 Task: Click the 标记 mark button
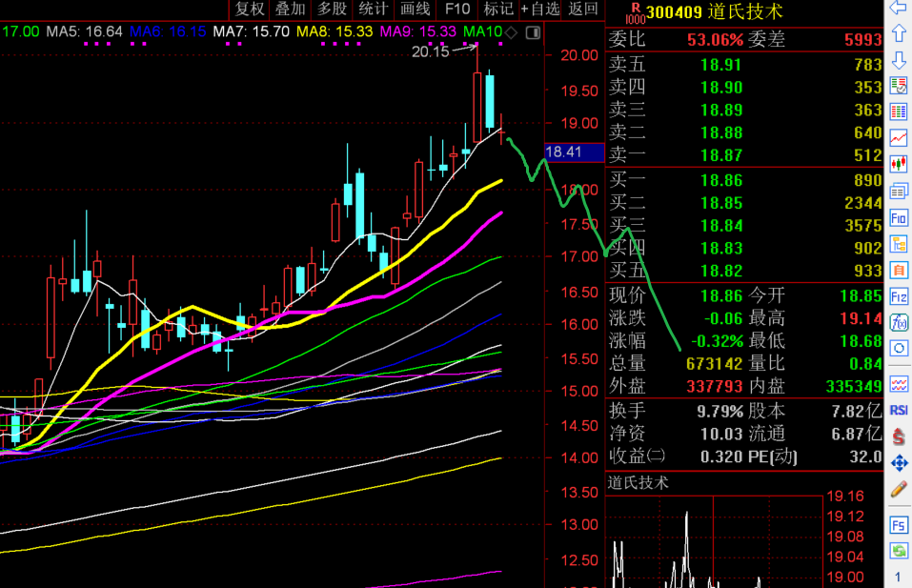tap(498, 10)
